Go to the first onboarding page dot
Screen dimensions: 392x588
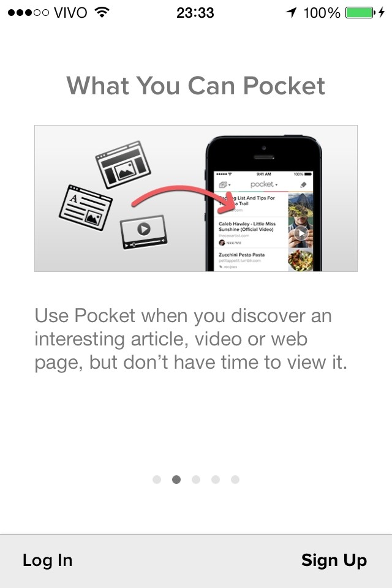click(157, 479)
